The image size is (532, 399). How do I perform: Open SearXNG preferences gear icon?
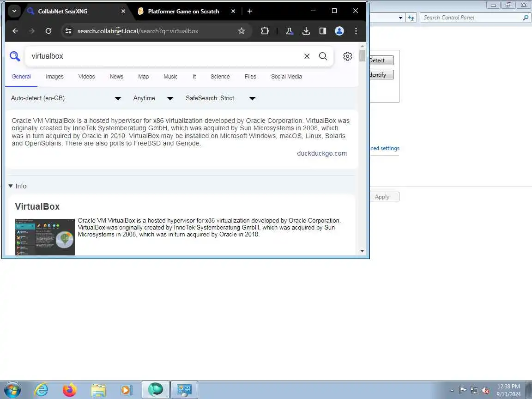tap(347, 56)
